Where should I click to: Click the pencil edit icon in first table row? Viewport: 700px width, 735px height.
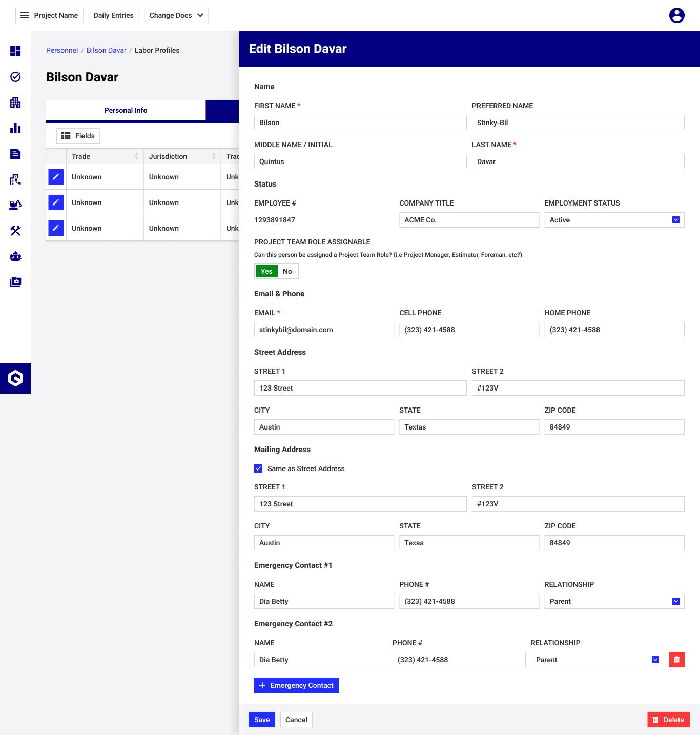pyautogui.click(x=56, y=177)
